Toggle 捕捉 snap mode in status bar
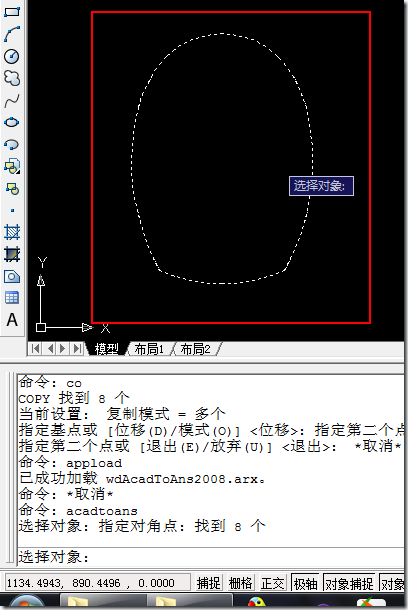 209,583
